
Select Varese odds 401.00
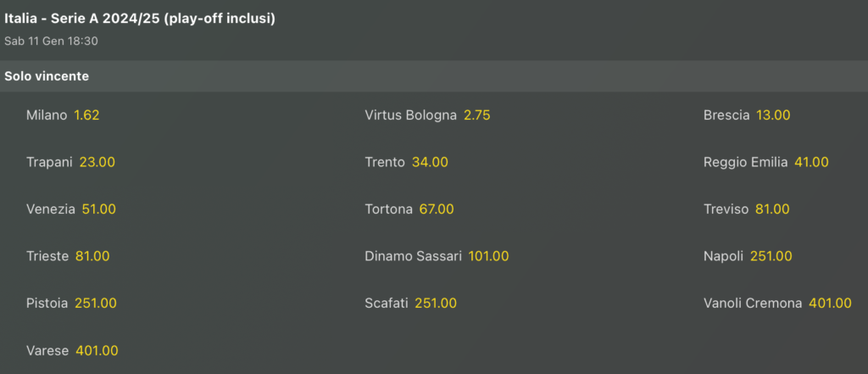[97, 350]
